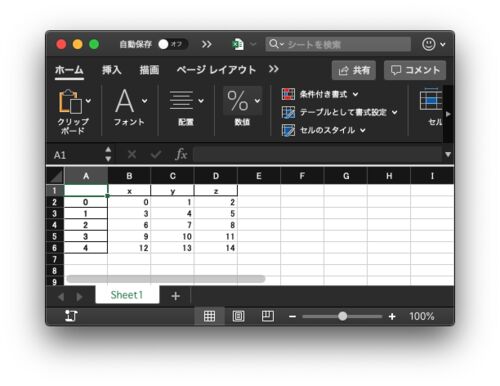Open dropdown next to smiley icon
This screenshot has height=386, width=500.
[x=443, y=44]
